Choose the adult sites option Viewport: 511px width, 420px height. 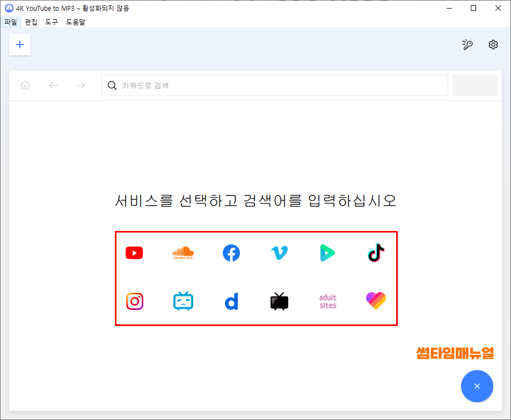328,301
